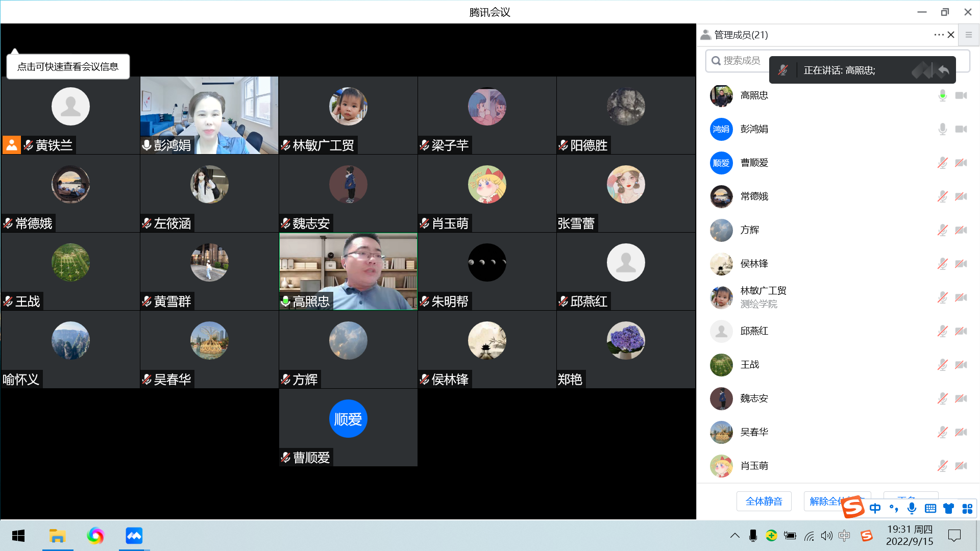Open the hamburger menu at top right
This screenshot has width=980, height=551.
[x=968, y=35]
